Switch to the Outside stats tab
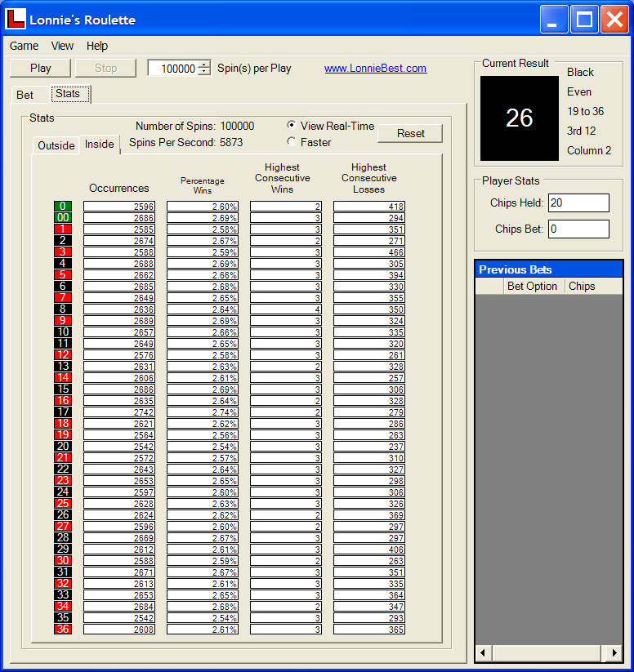 (x=56, y=145)
